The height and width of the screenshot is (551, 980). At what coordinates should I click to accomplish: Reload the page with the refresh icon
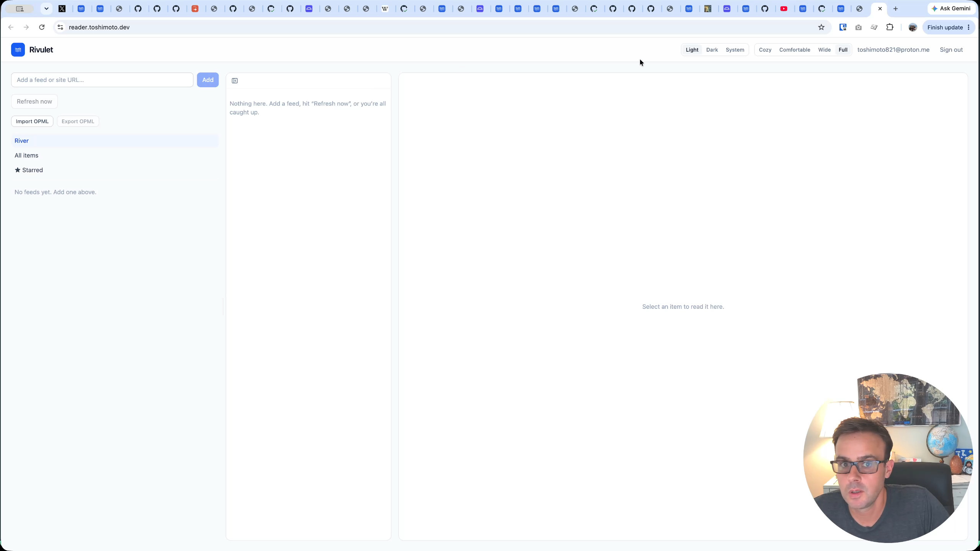[42, 27]
